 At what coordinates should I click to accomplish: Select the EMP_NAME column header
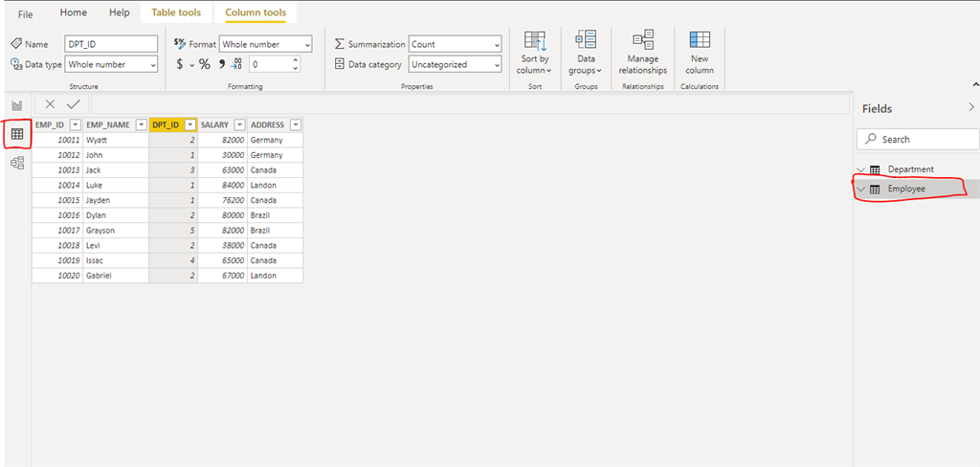coord(108,125)
